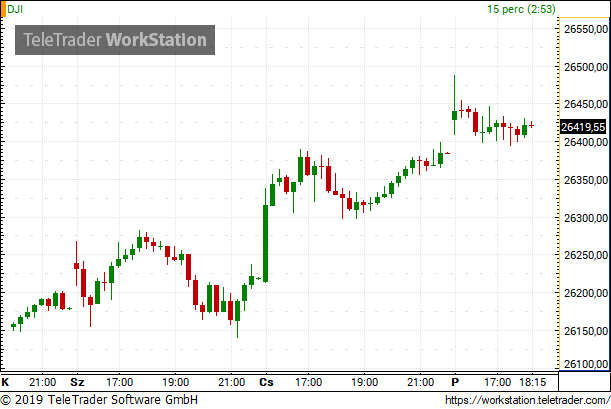This screenshot has height=409, width=611.
Task: Click the 26350,00 price axis label
Action: point(586,180)
